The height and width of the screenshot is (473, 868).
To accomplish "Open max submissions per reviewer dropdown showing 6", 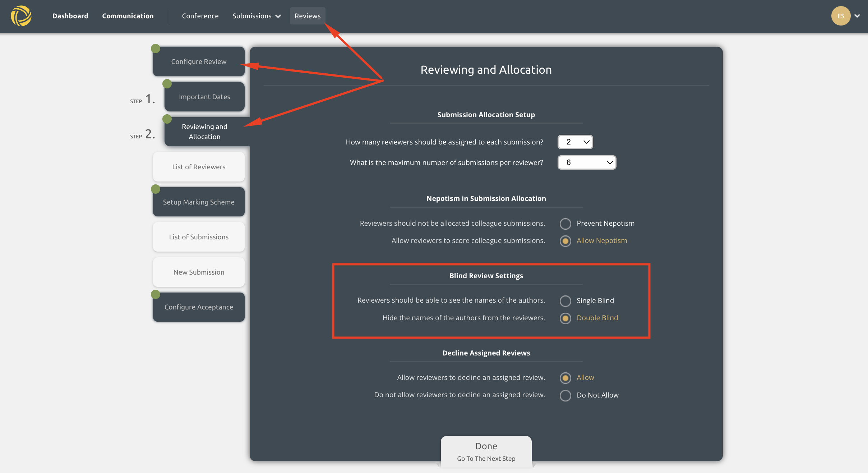I will (x=587, y=162).
